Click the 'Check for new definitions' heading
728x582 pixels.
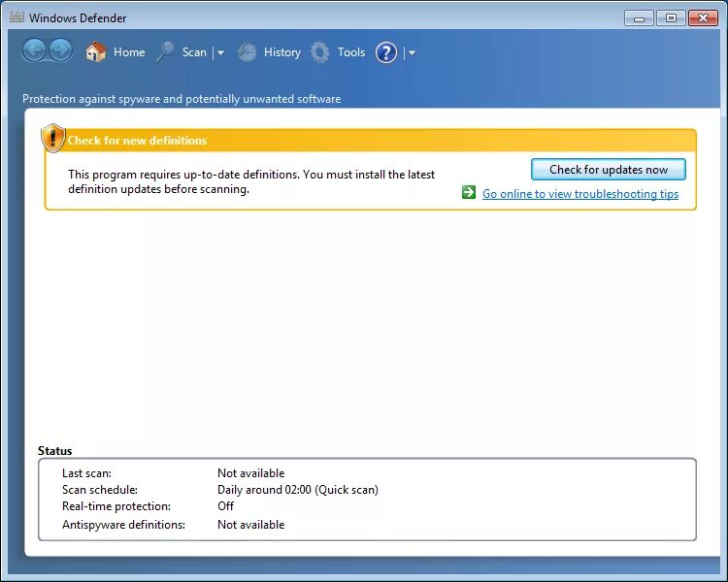pyautogui.click(x=137, y=140)
